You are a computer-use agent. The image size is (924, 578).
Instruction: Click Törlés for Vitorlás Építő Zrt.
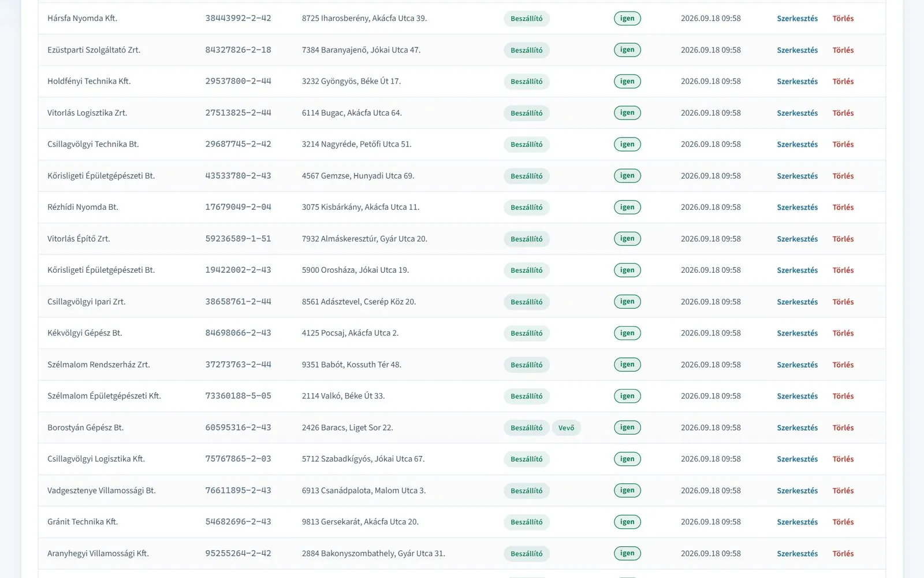coord(843,239)
